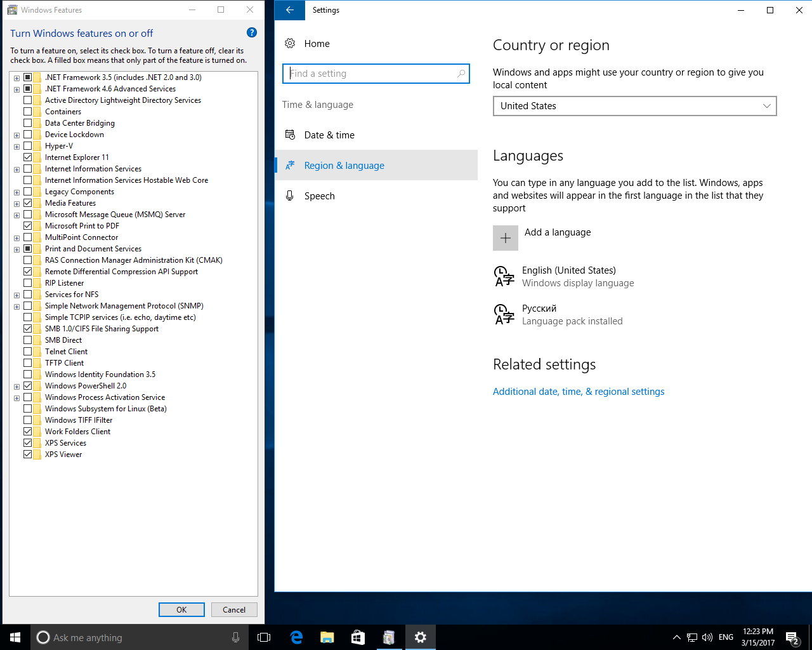Check Windows Subsystem for Linux (Beta)
Viewport: 812px width, 650px height.
pyautogui.click(x=28, y=408)
